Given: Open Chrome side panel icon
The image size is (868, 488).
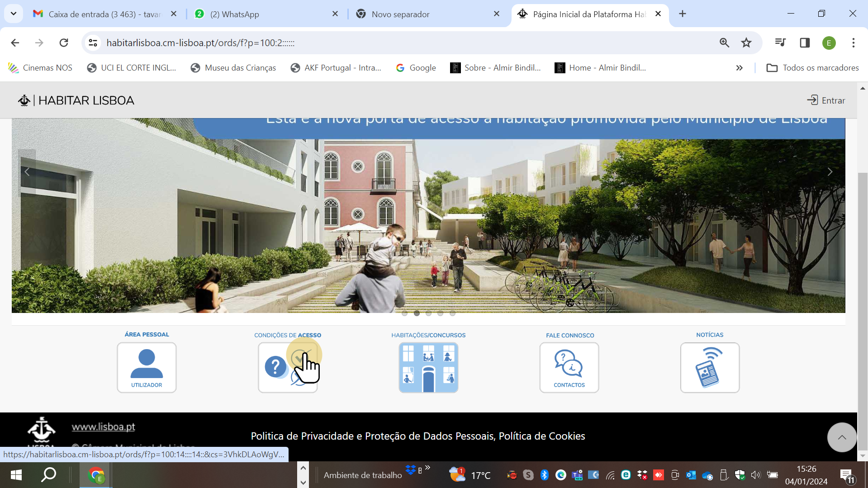Looking at the screenshot, I should pyautogui.click(x=805, y=43).
